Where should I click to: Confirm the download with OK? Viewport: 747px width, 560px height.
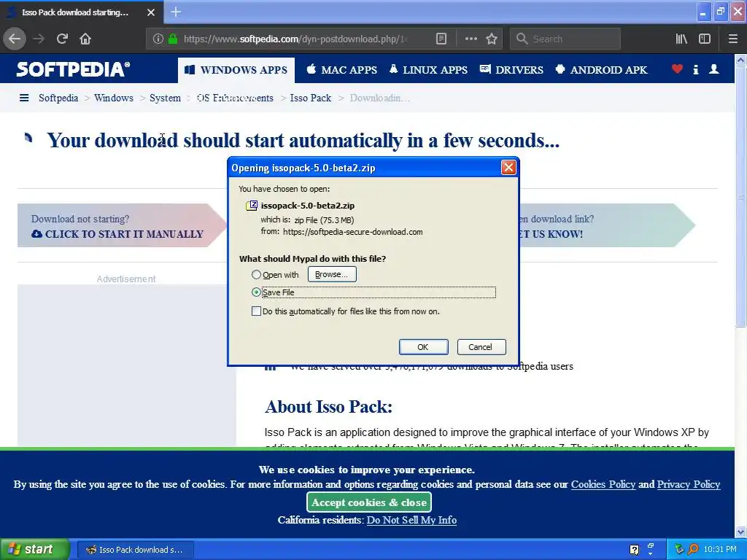pos(423,347)
